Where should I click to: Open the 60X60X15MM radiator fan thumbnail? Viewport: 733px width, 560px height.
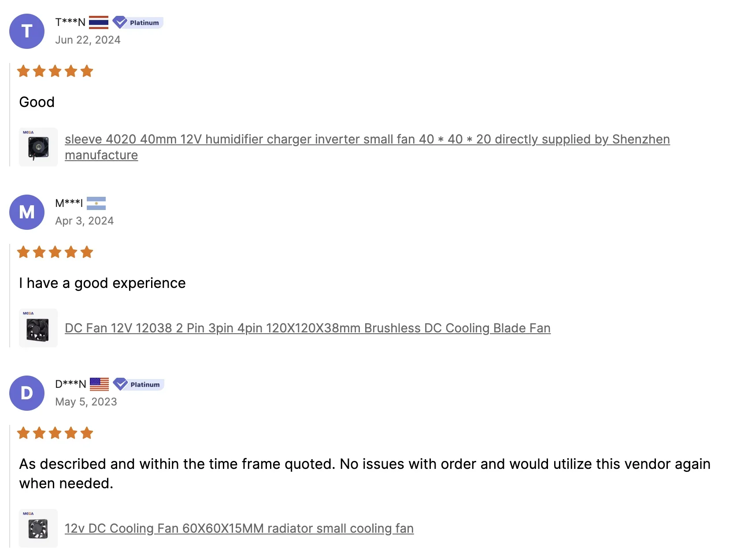[38, 528]
